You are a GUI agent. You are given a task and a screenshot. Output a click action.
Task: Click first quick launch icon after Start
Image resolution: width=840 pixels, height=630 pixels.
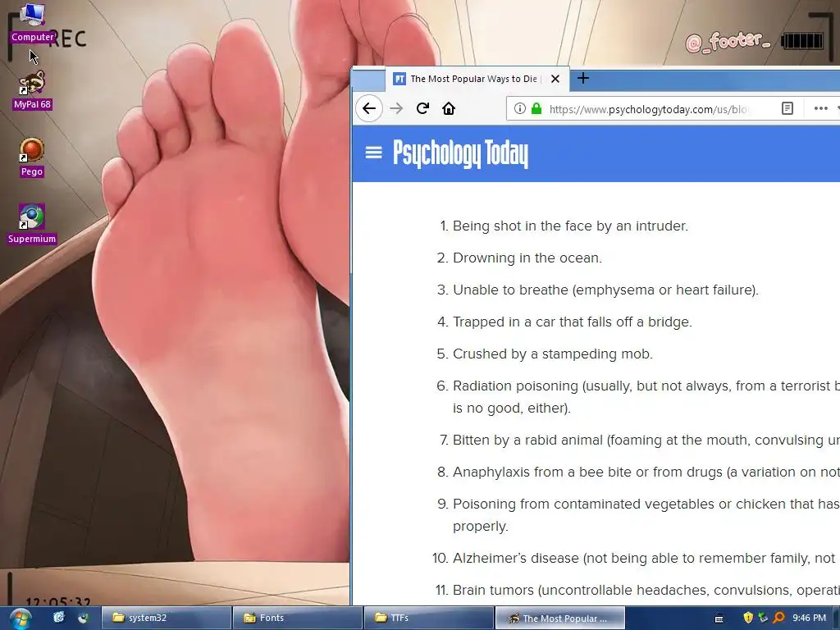point(59,618)
